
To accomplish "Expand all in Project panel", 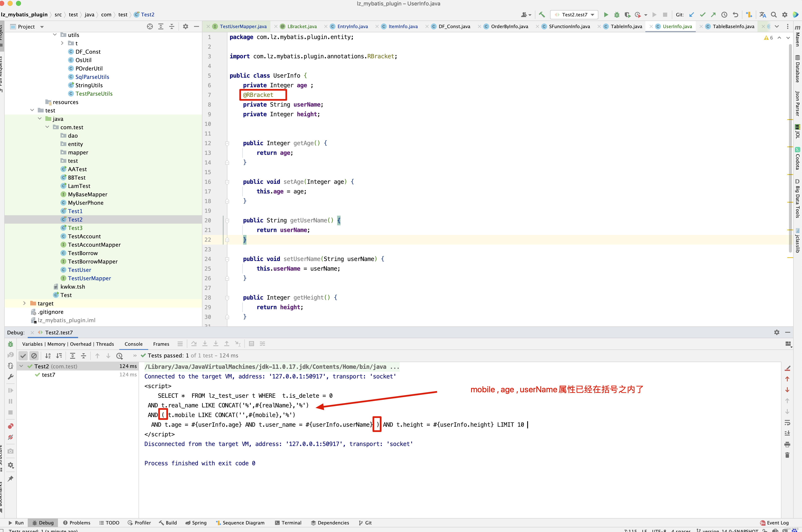I will (x=161, y=26).
